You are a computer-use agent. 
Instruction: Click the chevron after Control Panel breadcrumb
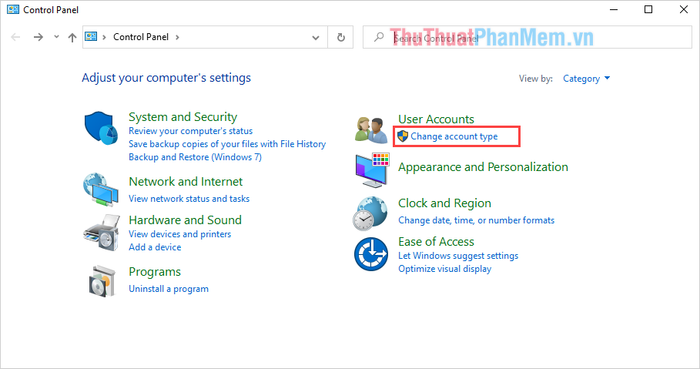pyautogui.click(x=177, y=37)
